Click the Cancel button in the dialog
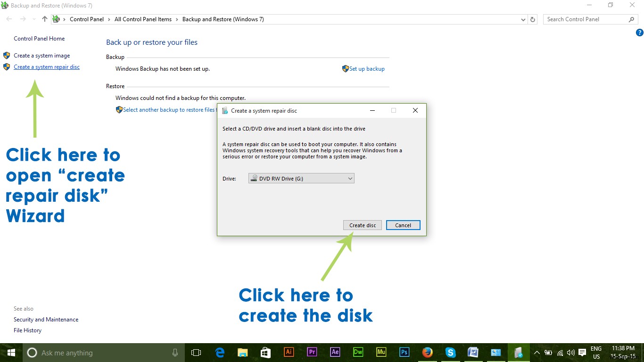This screenshot has width=644, height=362. [403, 225]
